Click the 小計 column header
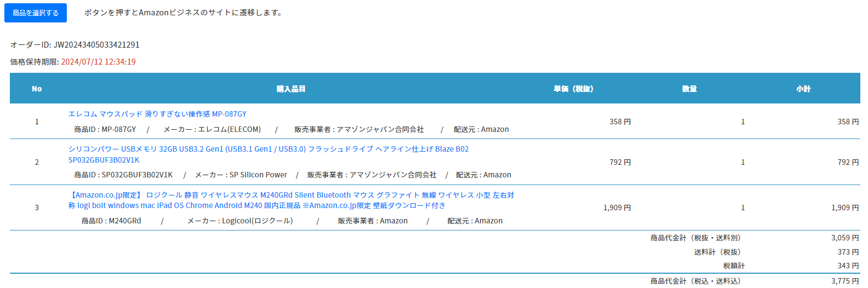This screenshot has height=288, width=868. click(x=803, y=89)
